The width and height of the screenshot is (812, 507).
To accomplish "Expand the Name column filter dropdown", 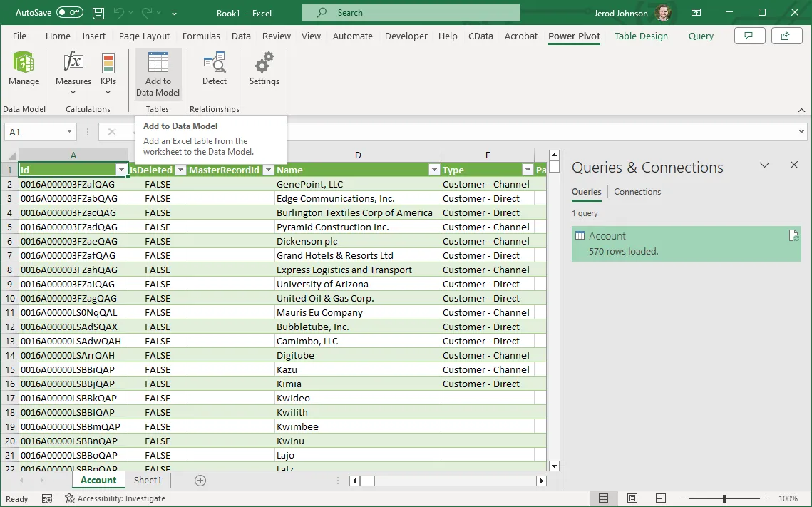I will (x=433, y=170).
